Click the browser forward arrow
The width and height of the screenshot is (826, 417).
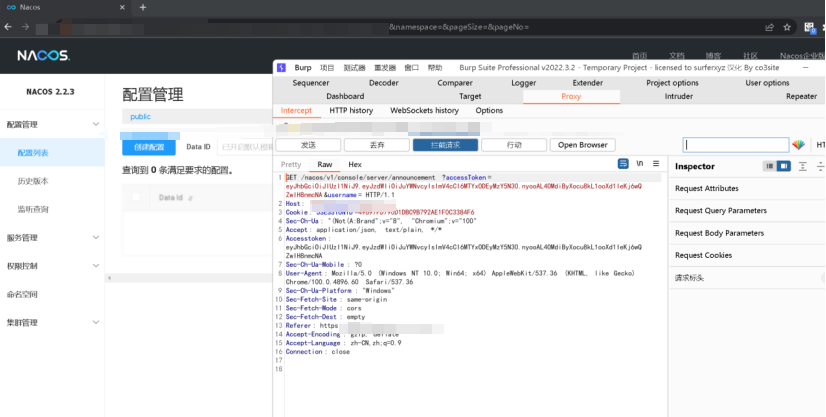[25, 27]
